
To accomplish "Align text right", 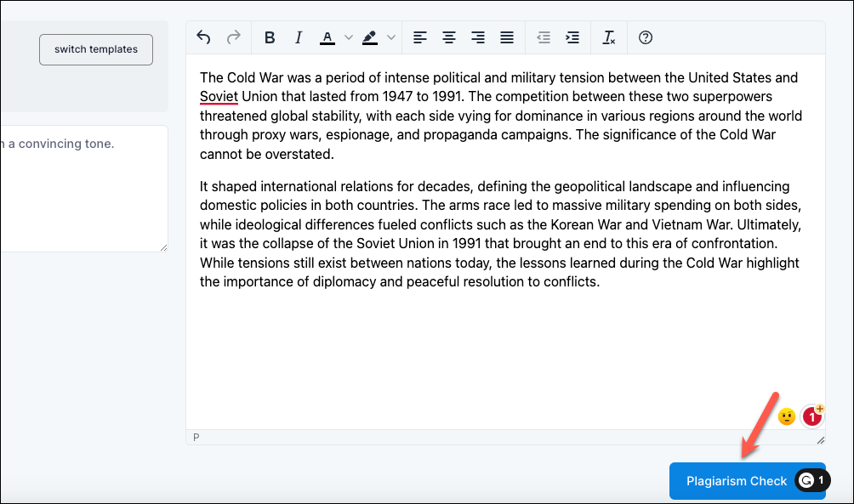I will [x=478, y=37].
